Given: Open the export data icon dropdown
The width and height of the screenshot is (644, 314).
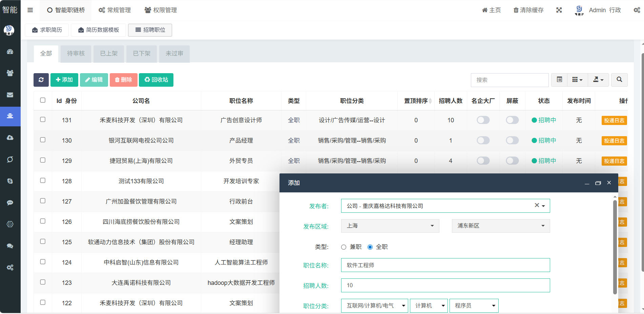Looking at the screenshot, I should 598,80.
